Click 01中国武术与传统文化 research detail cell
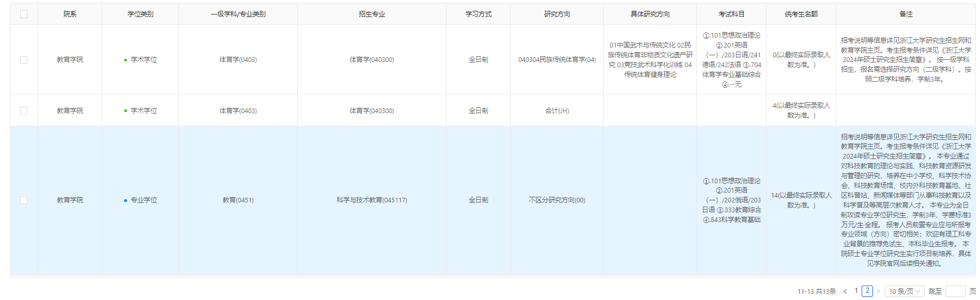Screen dimensions: 980x300 [x=650, y=60]
